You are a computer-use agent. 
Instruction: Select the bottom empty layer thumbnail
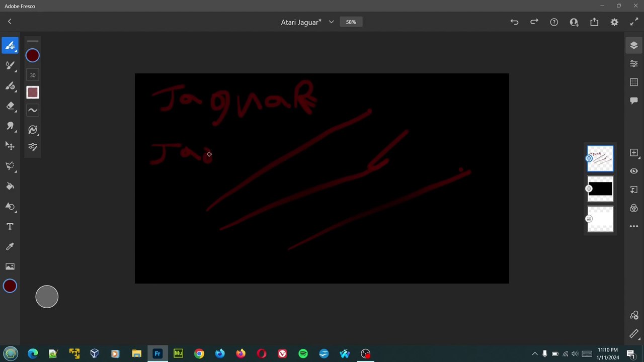tap(600, 219)
